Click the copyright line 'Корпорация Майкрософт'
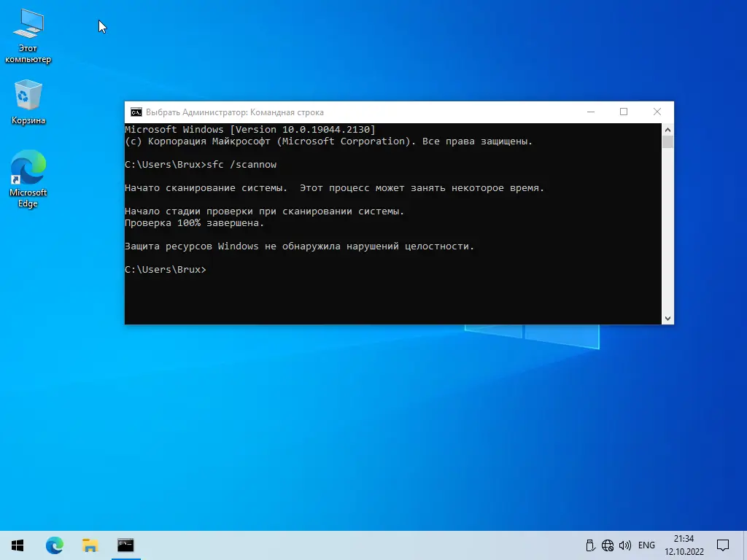747x560 pixels. [x=329, y=141]
